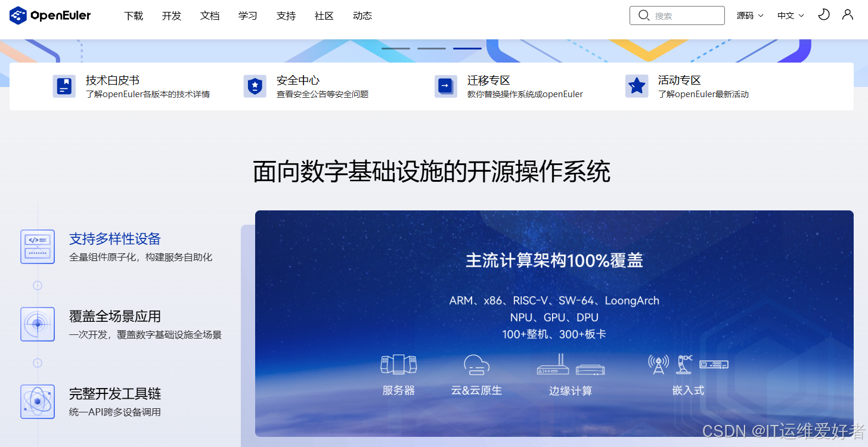Open the 下载 menu

point(134,16)
